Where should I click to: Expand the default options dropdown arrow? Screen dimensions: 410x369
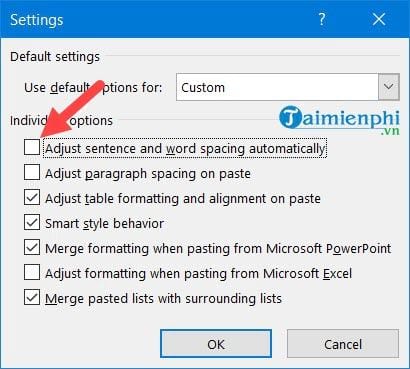point(389,87)
